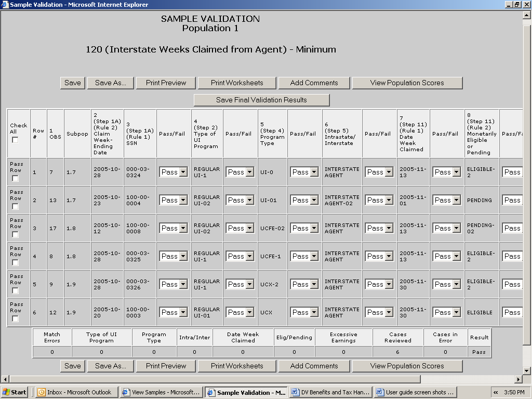Check Pass Row box for row 1

click(x=16, y=179)
